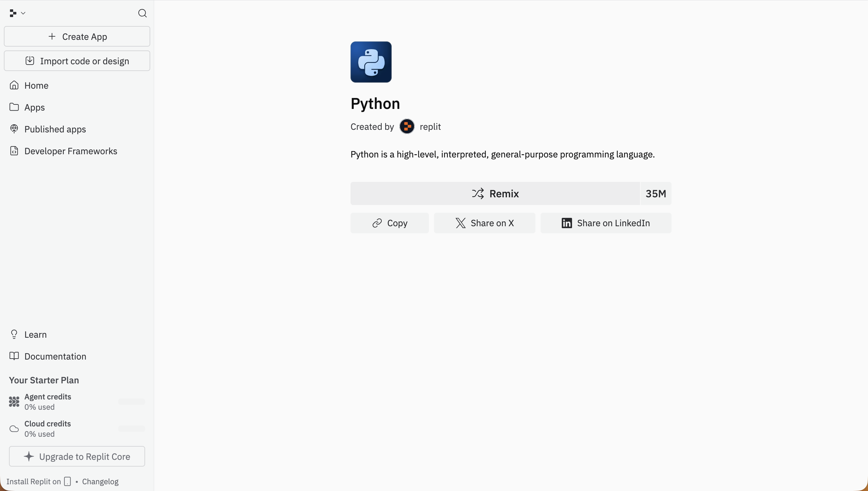The image size is (868, 491).
Task: Click the Agent credits icon
Action: [x=14, y=402]
